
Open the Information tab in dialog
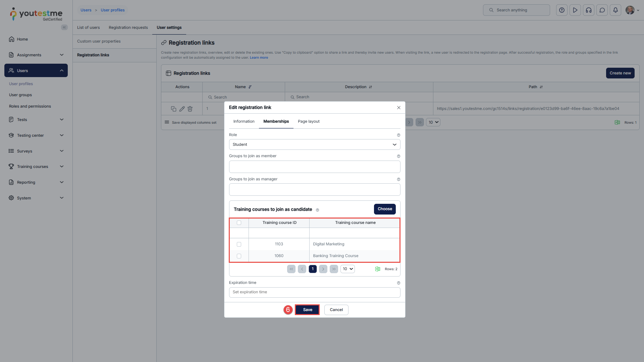pos(244,121)
